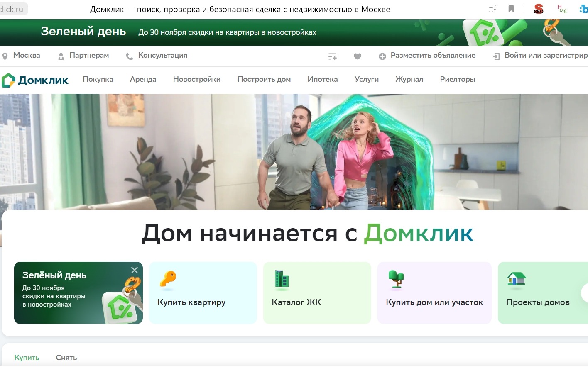This screenshot has width=588, height=373.
Task: Click the saved searches filter icon
Action: coord(332,56)
